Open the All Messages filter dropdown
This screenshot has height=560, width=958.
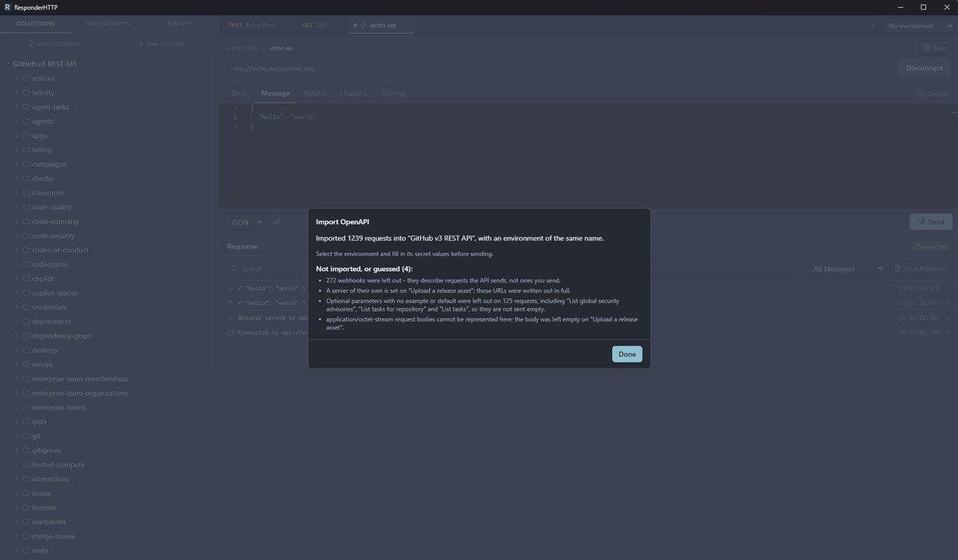847,269
